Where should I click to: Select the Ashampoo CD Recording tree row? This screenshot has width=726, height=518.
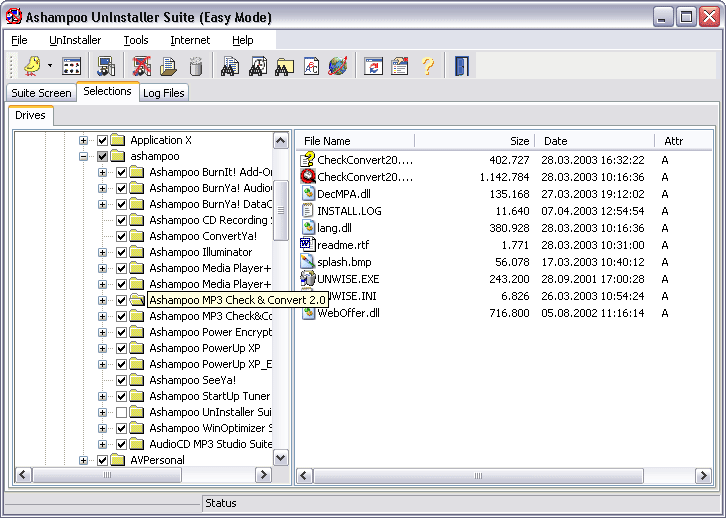click(211, 220)
